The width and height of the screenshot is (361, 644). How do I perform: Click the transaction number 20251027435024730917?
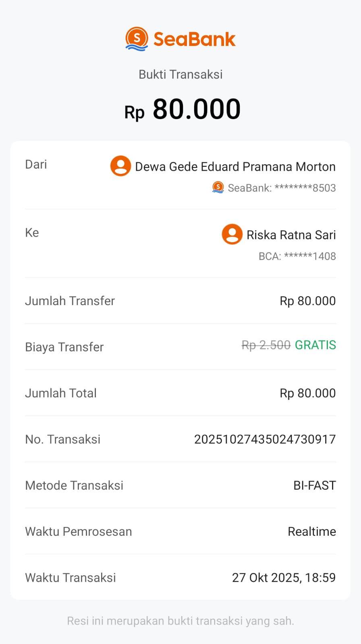tap(265, 439)
